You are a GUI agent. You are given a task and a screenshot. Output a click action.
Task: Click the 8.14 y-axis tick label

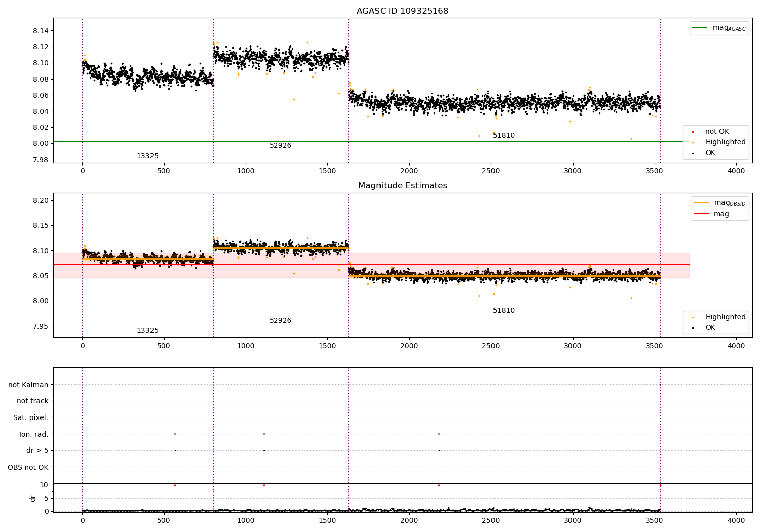point(40,31)
